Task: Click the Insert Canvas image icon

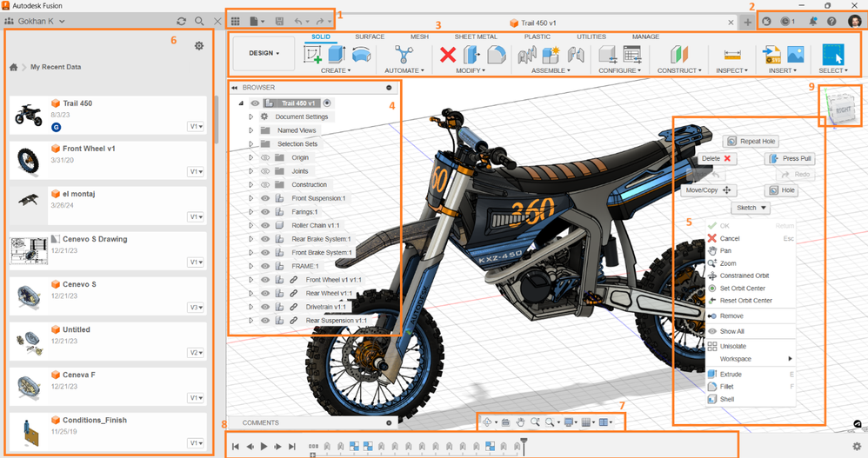Action: click(796, 54)
